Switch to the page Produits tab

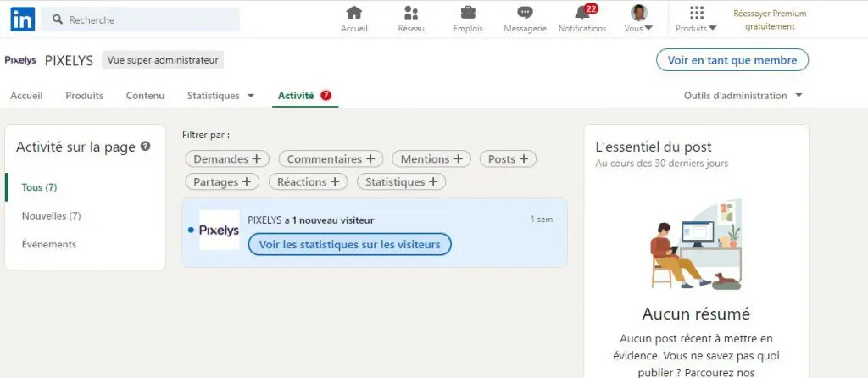click(84, 96)
